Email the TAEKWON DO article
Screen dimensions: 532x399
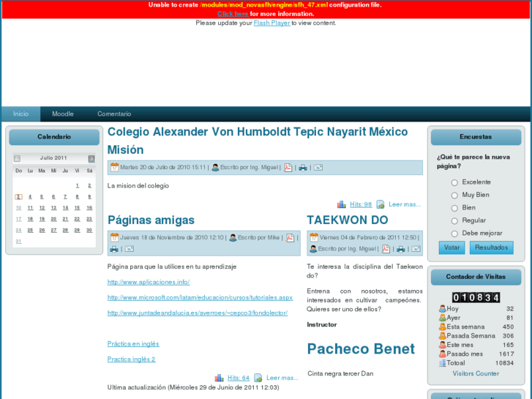click(x=416, y=249)
